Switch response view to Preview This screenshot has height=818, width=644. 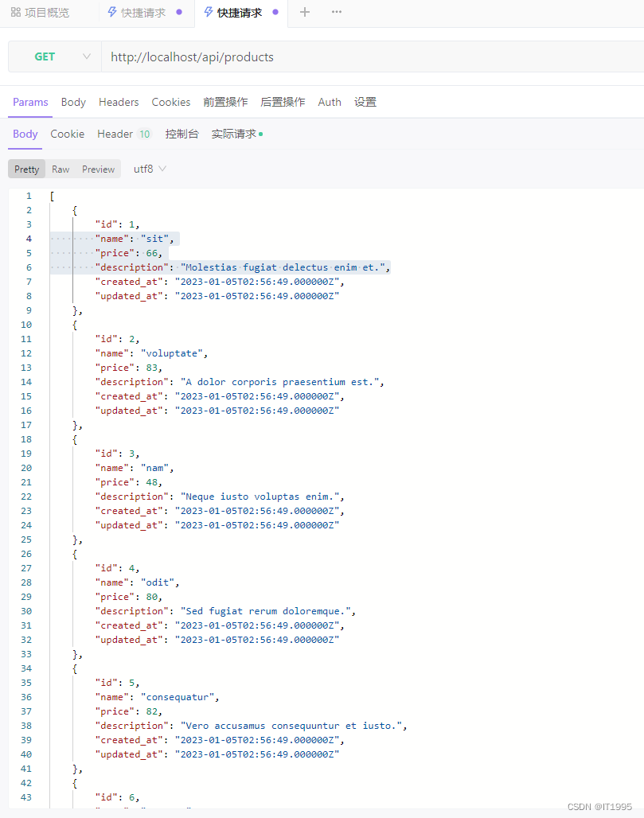98,169
